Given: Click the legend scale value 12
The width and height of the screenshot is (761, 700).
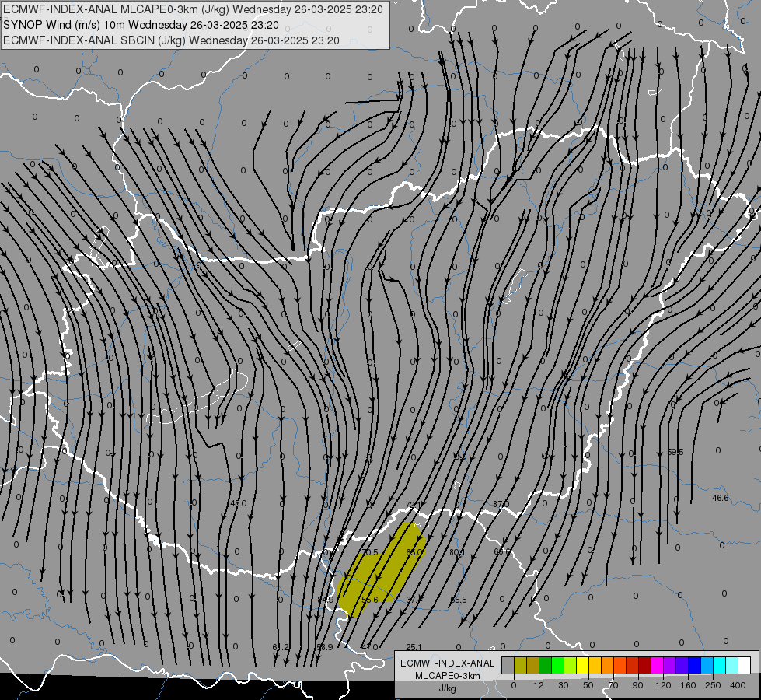Looking at the screenshot, I should (x=539, y=685).
